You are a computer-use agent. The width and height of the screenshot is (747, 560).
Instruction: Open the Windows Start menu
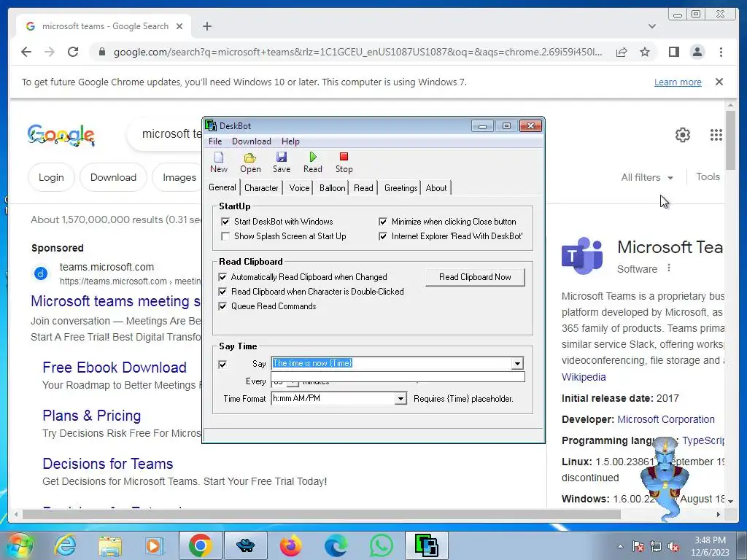[18, 545]
